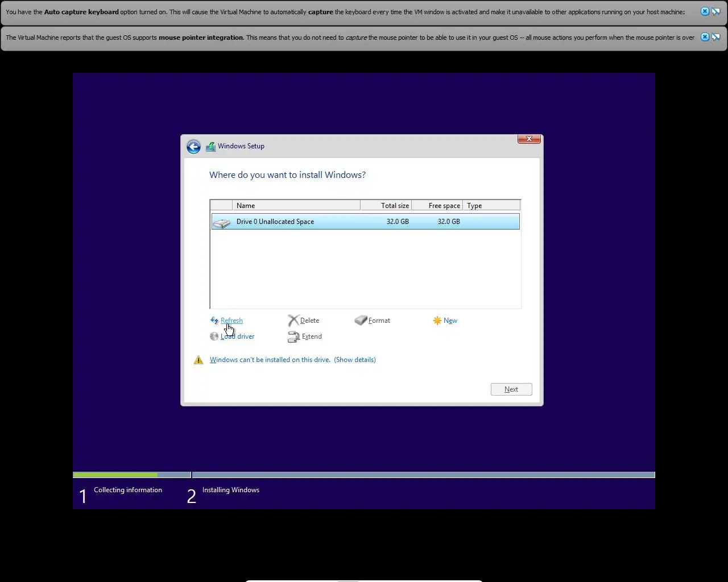Click the 32.0 GB total size cell
Image resolution: width=728 pixels, height=582 pixels.
click(398, 222)
